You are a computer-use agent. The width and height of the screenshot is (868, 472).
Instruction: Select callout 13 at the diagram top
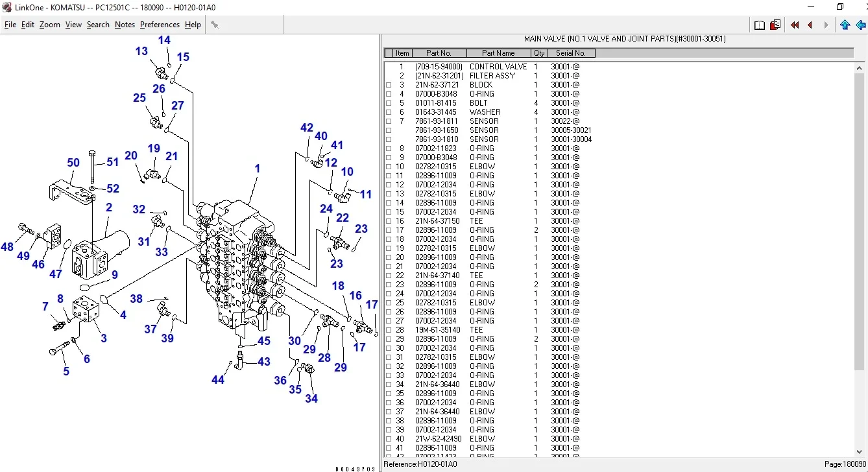tap(141, 51)
